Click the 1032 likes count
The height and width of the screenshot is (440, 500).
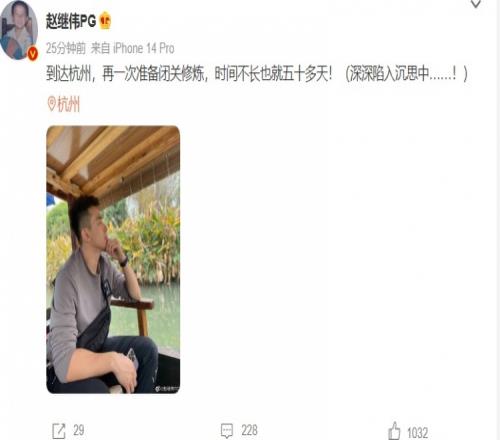pyautogui.click(x=417, y=433)
